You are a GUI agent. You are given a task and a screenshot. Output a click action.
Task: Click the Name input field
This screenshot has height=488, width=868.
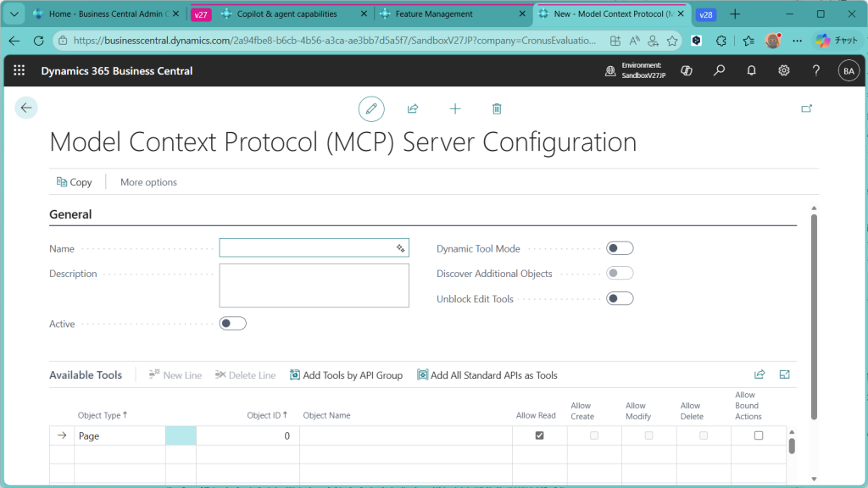[x=307, y=247]
